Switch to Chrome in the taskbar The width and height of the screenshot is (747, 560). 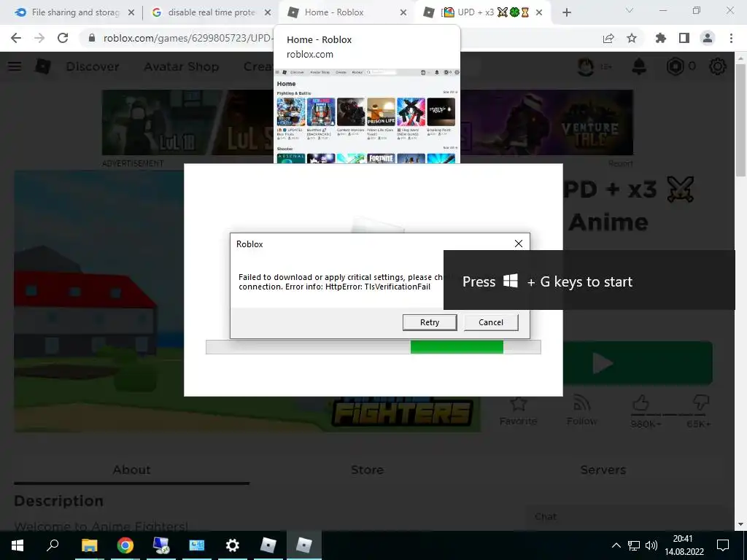pyautogui.click(x=125, y=545)
